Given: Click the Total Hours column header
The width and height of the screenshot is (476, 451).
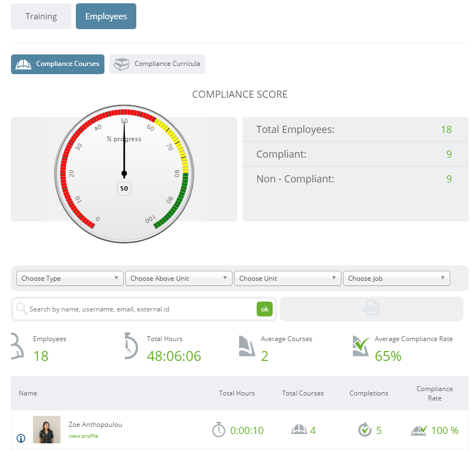Looking at the screenshot, I should click(x=237, y=393).
